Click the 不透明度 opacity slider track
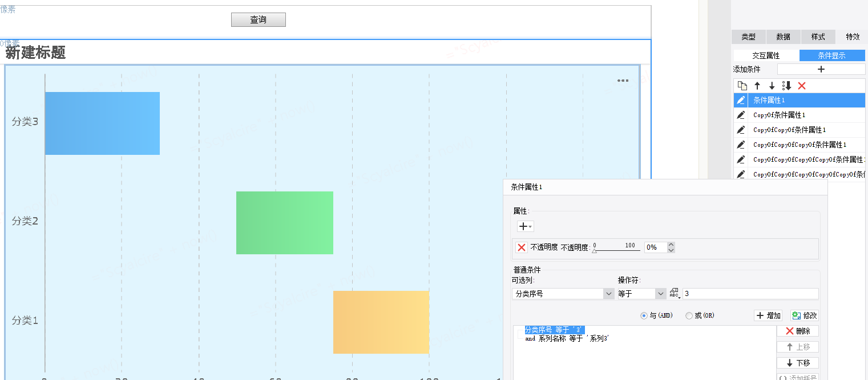This screenshot has height=380, width=868. (615, 250)
